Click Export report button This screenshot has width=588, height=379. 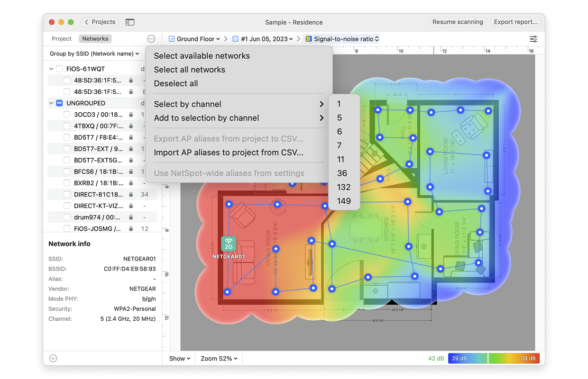(x=516, y=22)
